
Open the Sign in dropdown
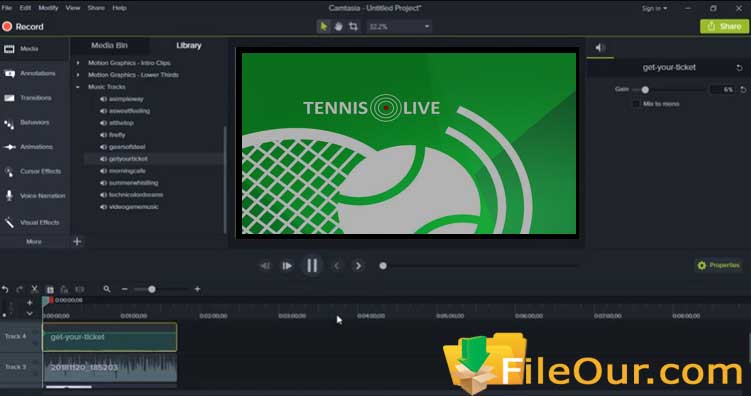[654, 8]
